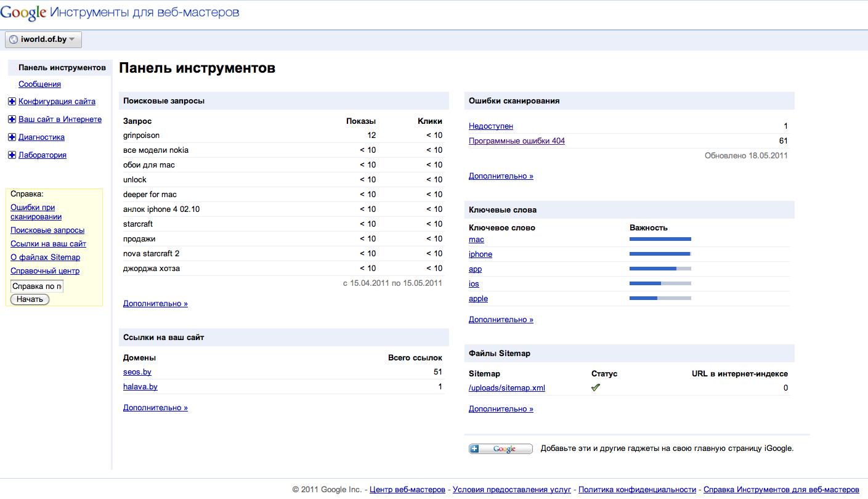Image resolution: width=868 pixels, height=499 pixels.
Task: Click the seos.by link count 51
Action: 438,372
